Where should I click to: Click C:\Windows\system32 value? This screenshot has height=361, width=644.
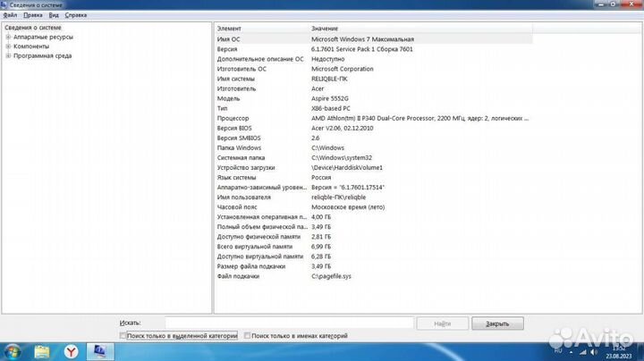[342, 157]
